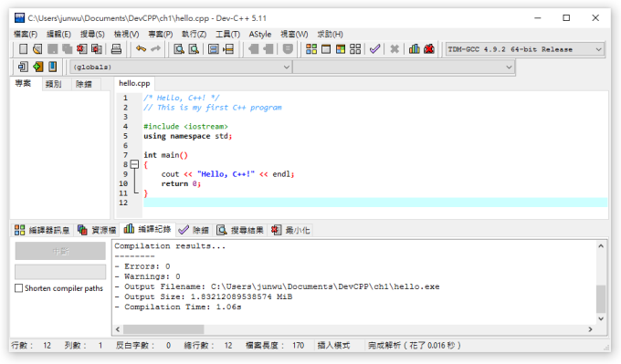Image resolution: width=621 pixels, height=364 pixels.
Task: Open the 編輯(E) menu
Action: [x=58, y=34]
